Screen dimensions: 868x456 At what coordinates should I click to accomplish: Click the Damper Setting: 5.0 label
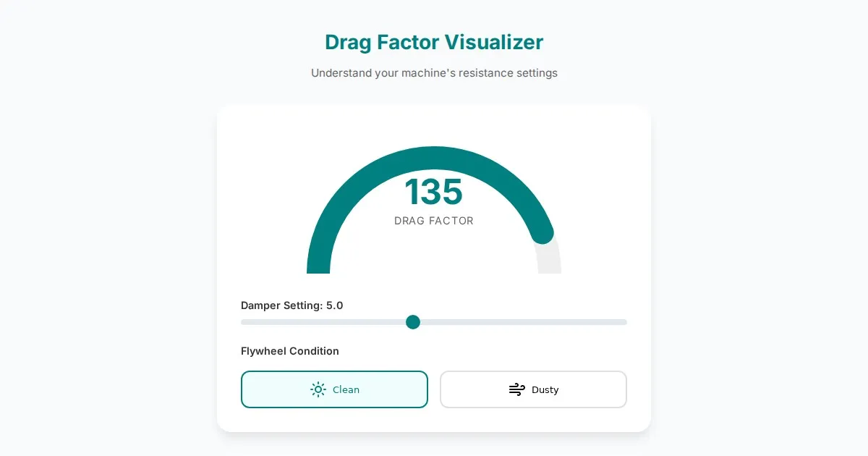point(292,305)
